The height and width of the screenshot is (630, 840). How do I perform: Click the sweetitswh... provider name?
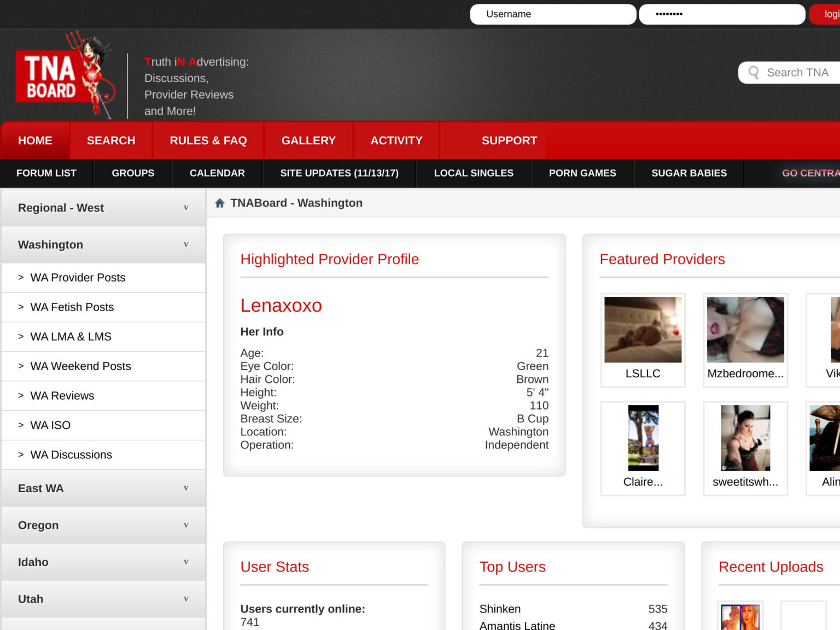pos(745,482)
